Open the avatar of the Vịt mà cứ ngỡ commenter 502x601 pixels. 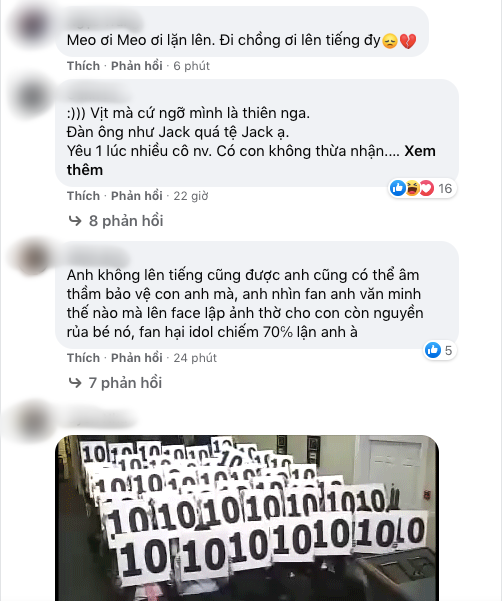[32, 98]
